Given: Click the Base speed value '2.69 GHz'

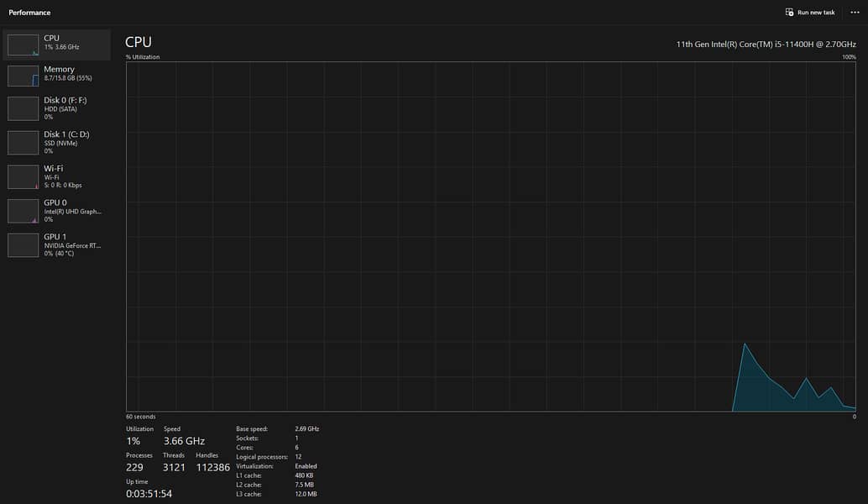Looking at the screenshot, I should [x=306, y=428].
